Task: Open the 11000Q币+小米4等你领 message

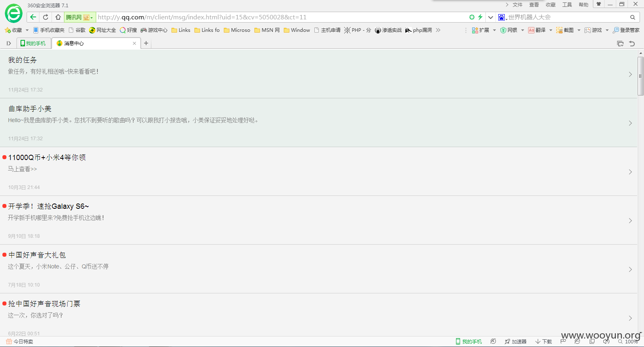Action: click(x=318, y=171)
